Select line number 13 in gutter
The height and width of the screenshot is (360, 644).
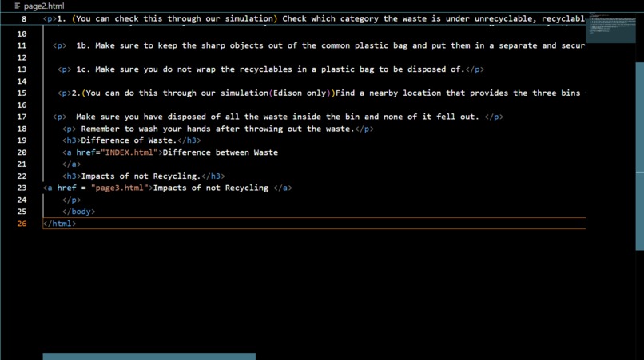tap(22, 69)
